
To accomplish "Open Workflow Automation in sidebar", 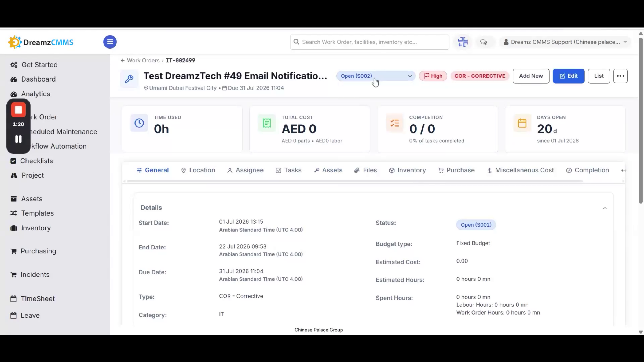I will tap(58, 146).
